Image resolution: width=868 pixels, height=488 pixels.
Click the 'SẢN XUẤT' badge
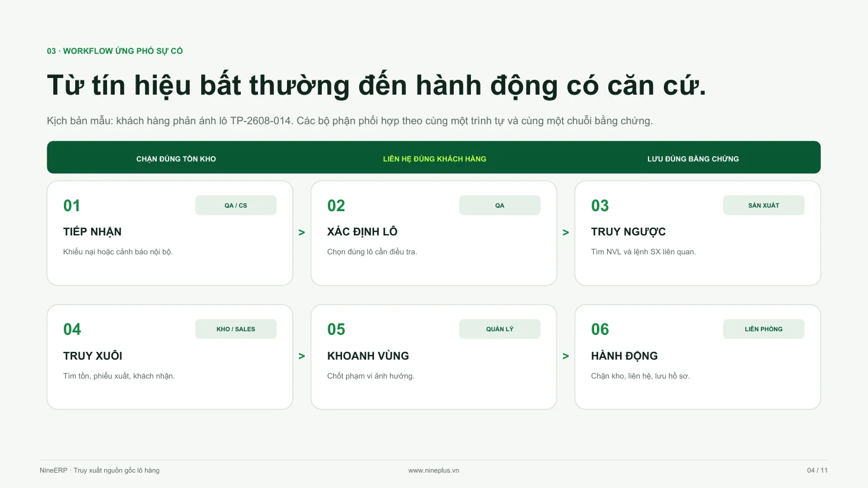click(x=764, y=205)
